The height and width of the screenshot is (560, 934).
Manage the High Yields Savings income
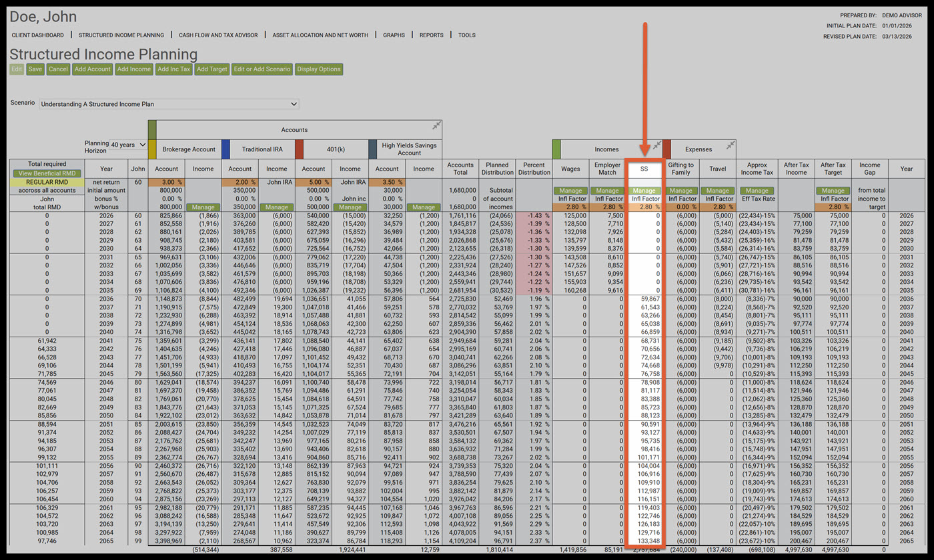click(423, 207)
